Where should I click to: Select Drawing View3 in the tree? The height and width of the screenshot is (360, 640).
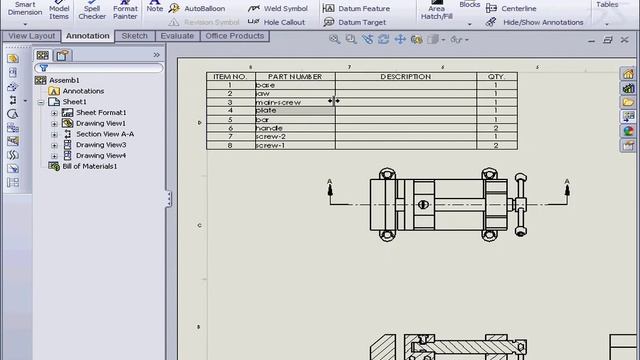coord(101,145)
